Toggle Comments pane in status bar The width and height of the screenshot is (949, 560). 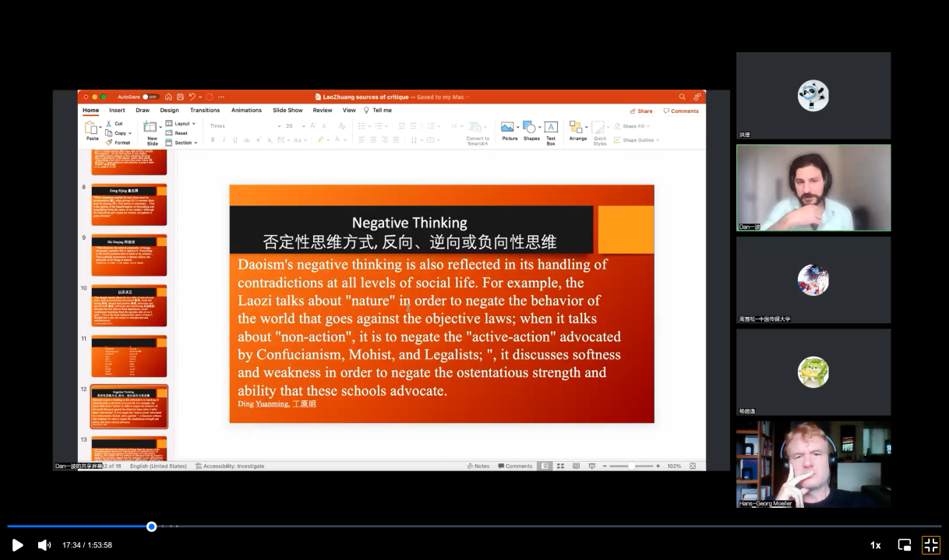click(515, 466)
